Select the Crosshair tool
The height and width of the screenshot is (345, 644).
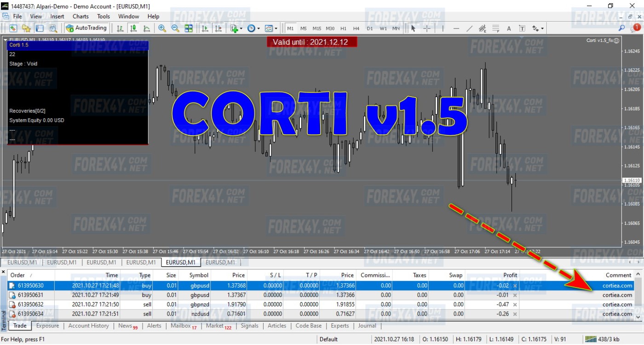click(x=427, y=29)
